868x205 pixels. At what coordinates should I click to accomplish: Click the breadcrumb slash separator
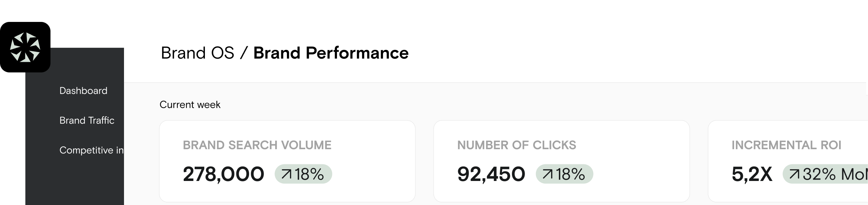coord(244,53)
